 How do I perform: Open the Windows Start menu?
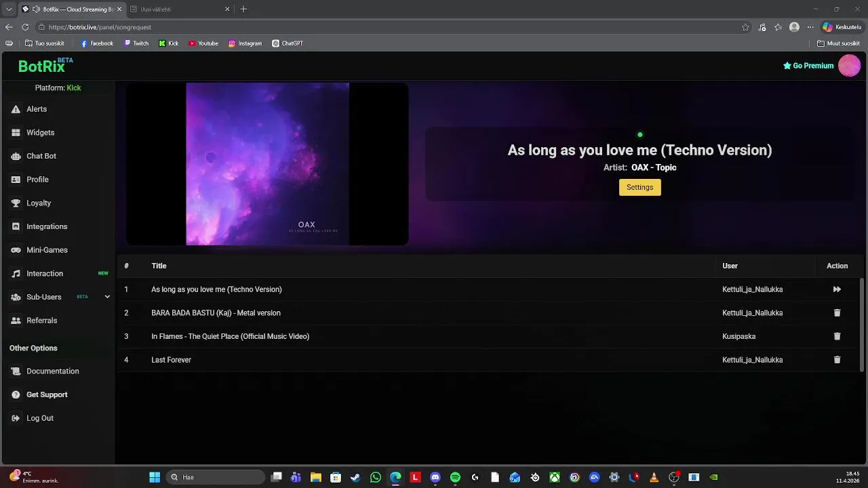(155, 477)
